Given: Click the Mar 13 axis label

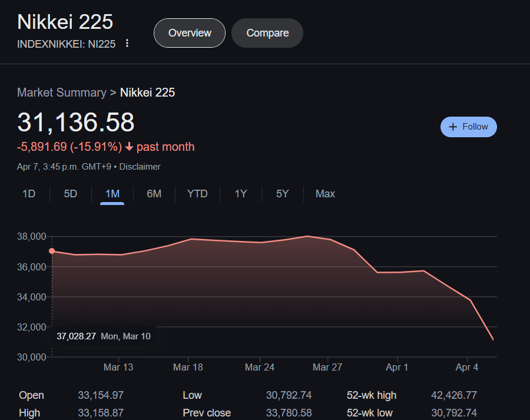Looking at the screenshot, I should pyautogui.click(x=118, y=367).
